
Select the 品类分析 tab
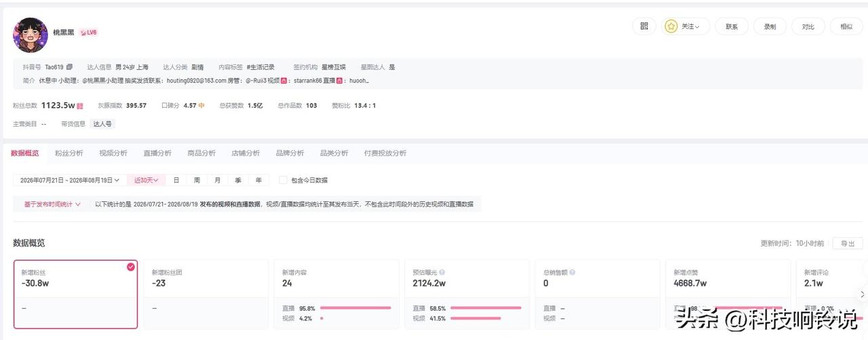pos(334,153)
